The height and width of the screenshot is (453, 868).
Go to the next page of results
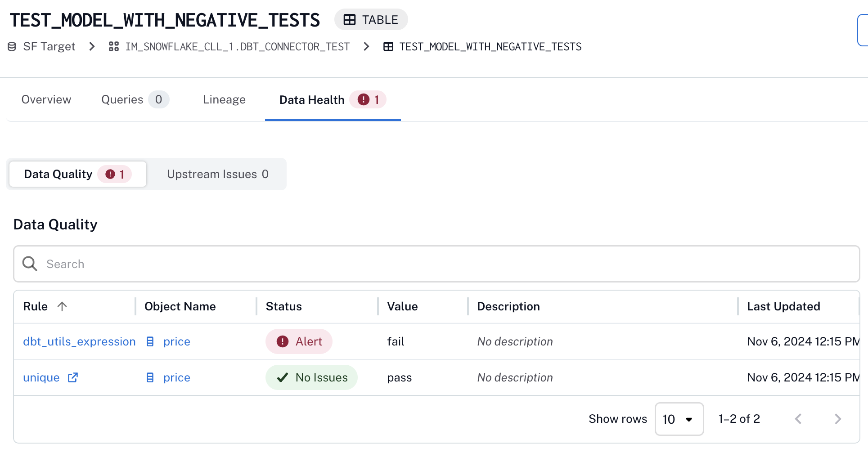click(x=838, y=419)
